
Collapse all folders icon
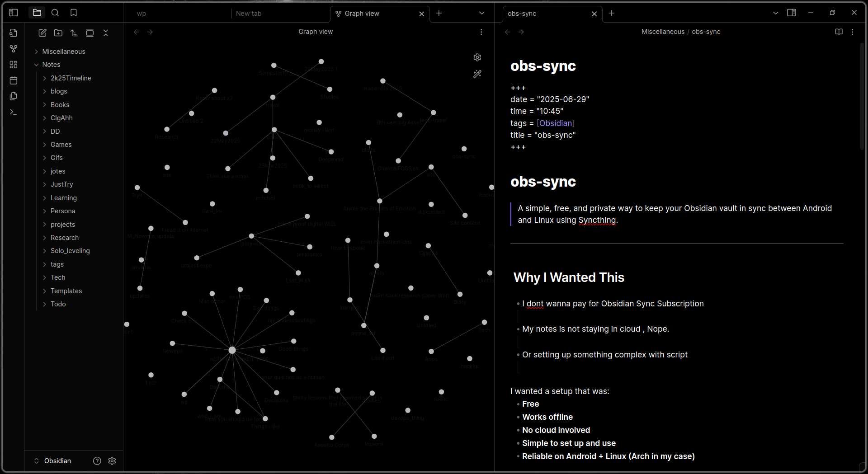[x=106, y=33]
